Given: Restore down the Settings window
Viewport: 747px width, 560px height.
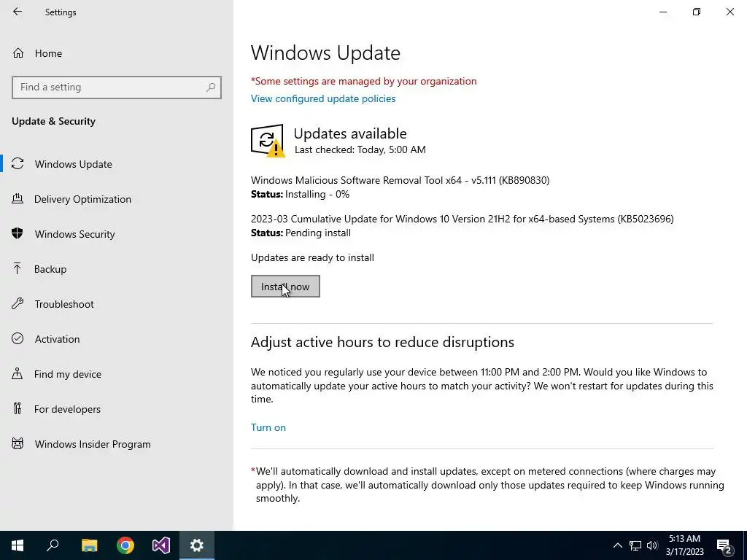Looking at the screenshot, I should tap(697, 12).
